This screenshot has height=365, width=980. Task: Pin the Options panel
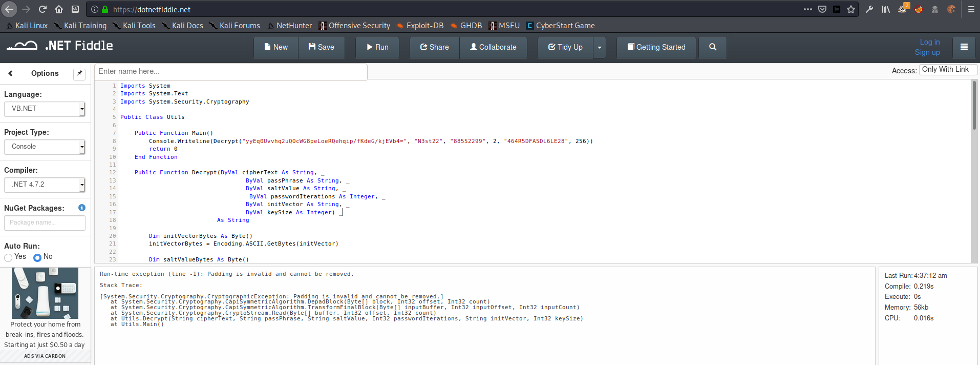[79, 74]
